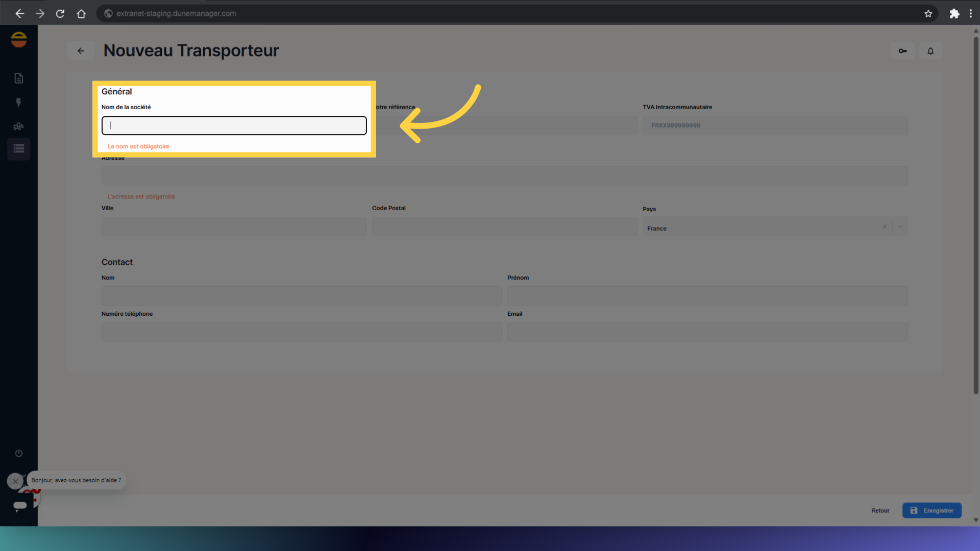Click the power logout icon
Image resolution: width=980 pixels, height=551 pixels.
click(x=19, y=454)
